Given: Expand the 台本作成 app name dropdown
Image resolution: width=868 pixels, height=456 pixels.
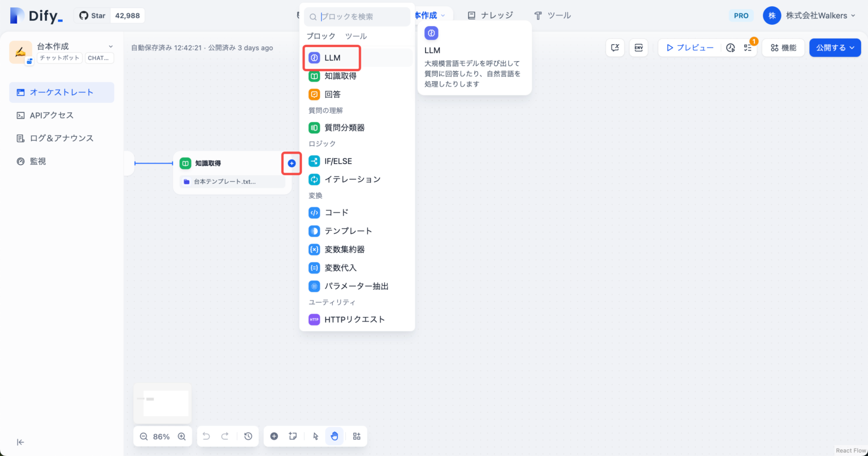Looking at the screenshot, I should 111,46.
